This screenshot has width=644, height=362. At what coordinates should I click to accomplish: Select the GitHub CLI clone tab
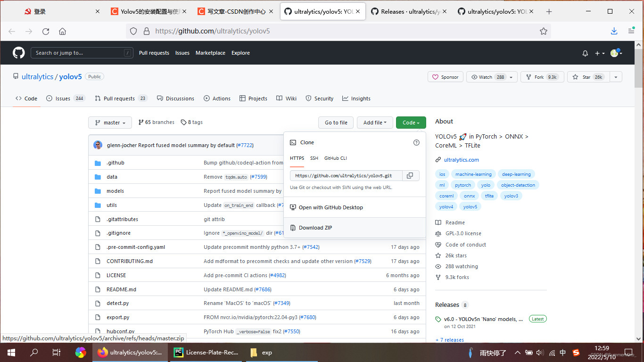(x=336, y=158)
